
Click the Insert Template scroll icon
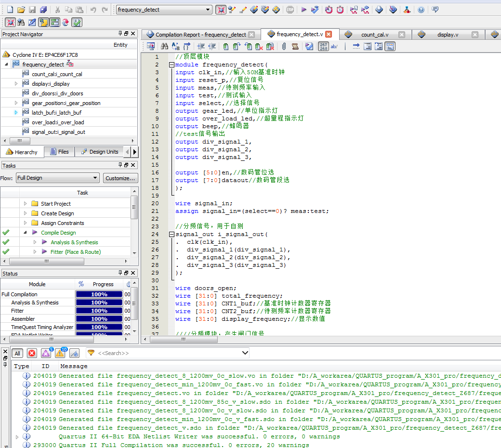[x=295, y=46]
